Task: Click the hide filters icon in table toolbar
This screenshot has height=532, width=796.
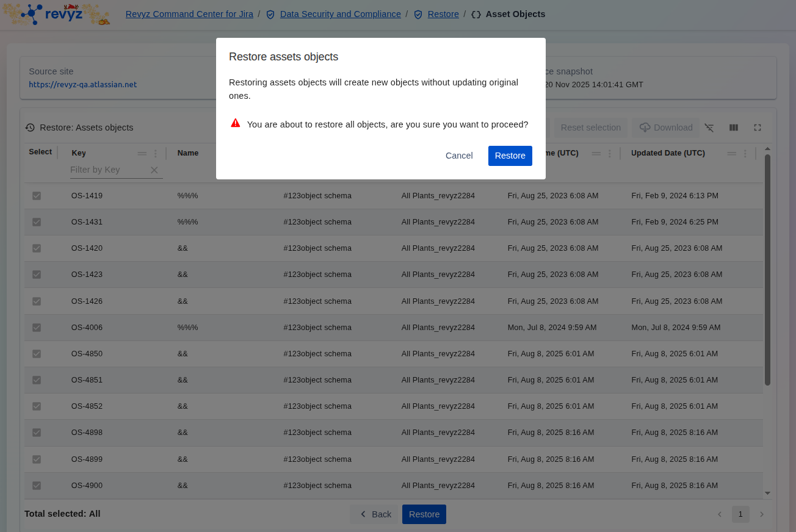Action: [709, 128]
